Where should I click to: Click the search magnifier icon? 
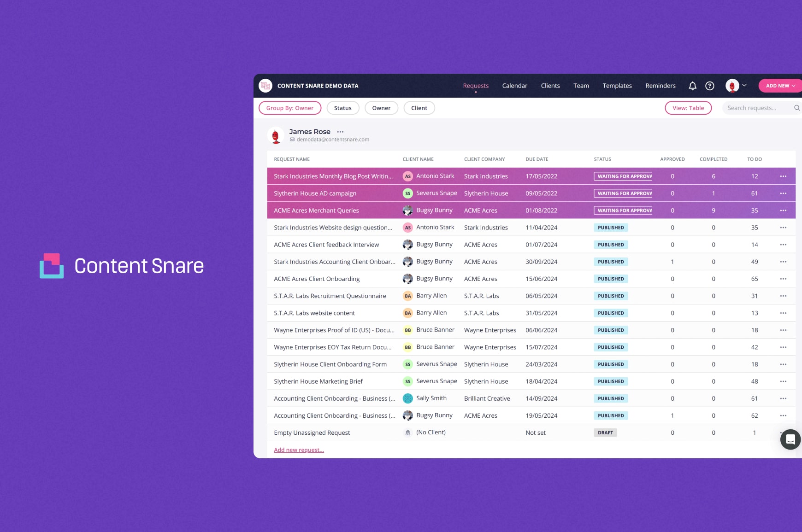point(797,108)
